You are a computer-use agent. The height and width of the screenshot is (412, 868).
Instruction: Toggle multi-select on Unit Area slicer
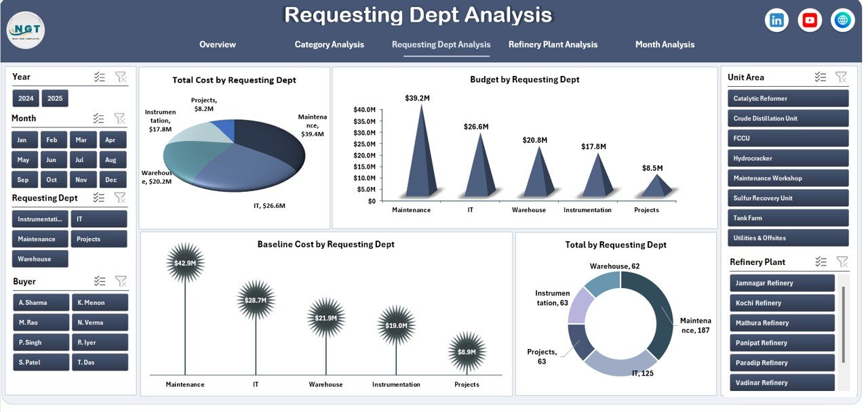(x=820, y=77)
